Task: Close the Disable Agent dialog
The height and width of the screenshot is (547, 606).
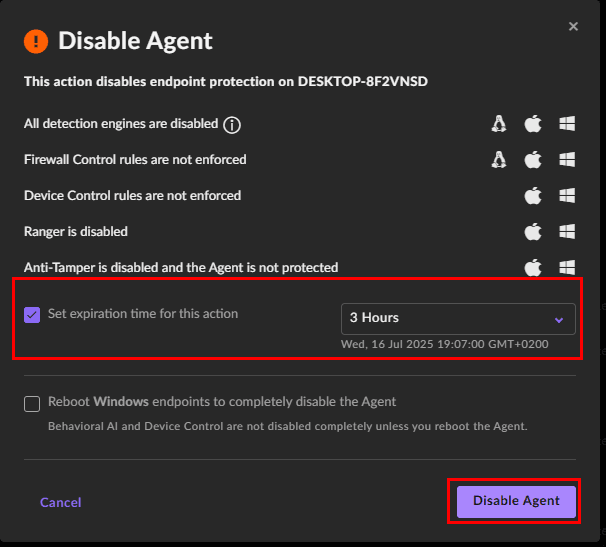Action: click(573, 26)
